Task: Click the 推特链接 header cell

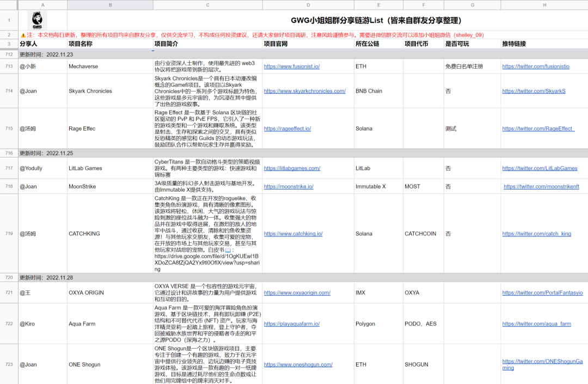Action: [544, 44]
